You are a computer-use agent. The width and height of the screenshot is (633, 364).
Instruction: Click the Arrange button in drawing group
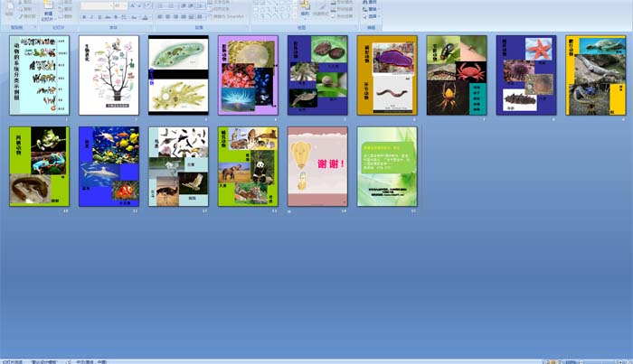pos(305,10)
